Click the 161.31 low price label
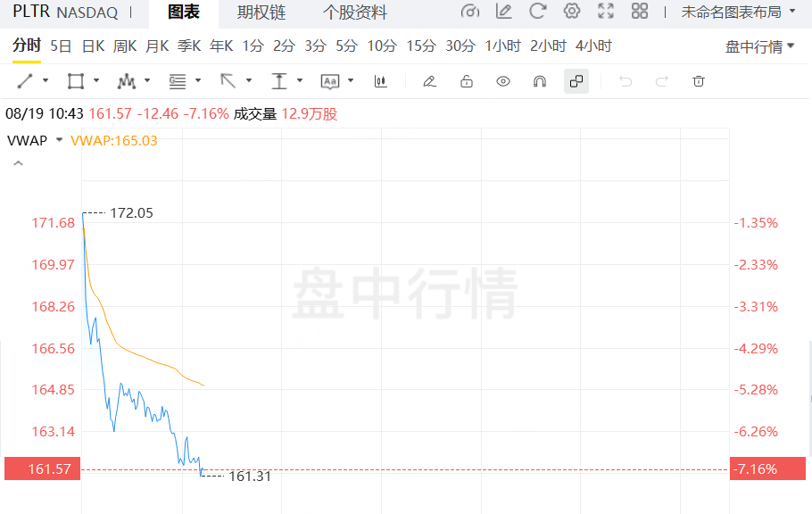The width and height of the screenshot is (812, 514). click(250, 477)
